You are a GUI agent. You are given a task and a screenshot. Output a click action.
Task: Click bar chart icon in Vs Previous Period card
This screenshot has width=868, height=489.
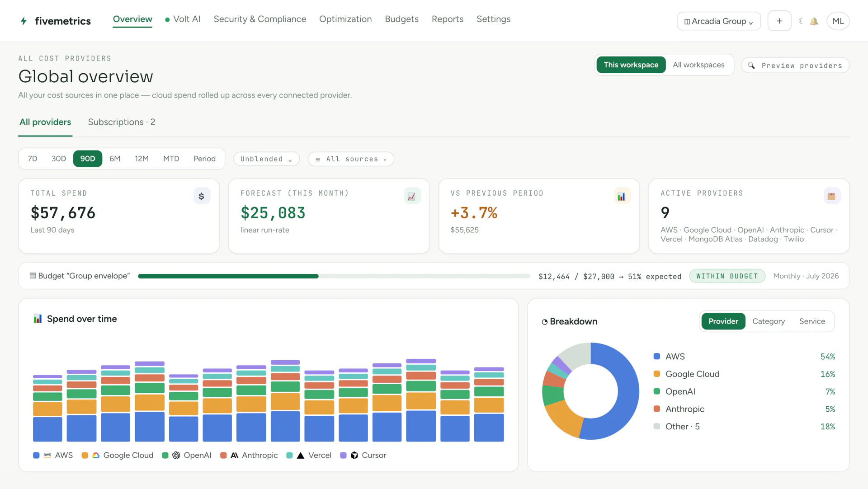click(622, 196)
